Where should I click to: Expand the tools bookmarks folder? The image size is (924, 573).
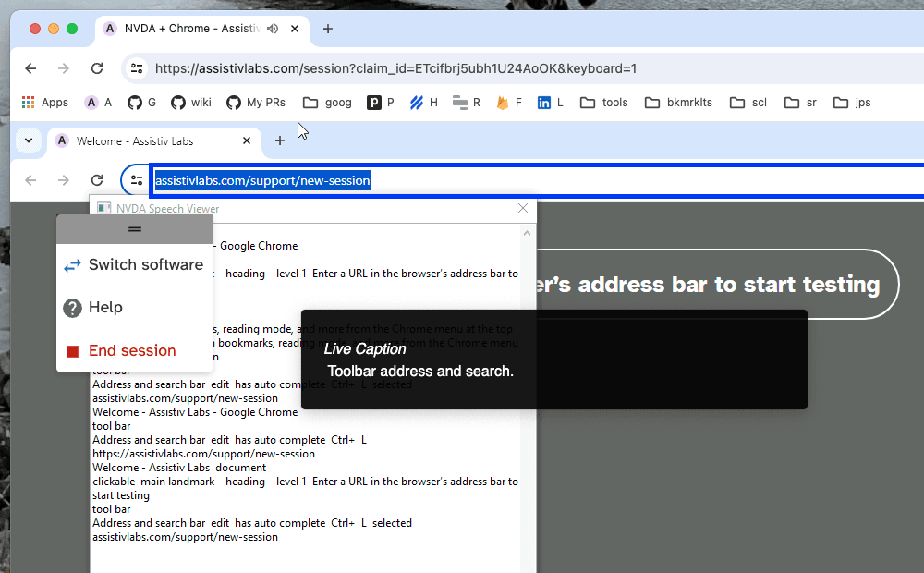(604, 103)
